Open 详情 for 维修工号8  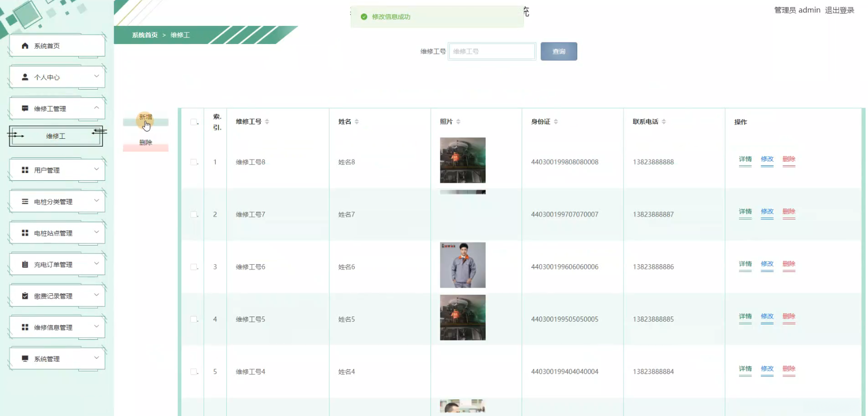745,160
